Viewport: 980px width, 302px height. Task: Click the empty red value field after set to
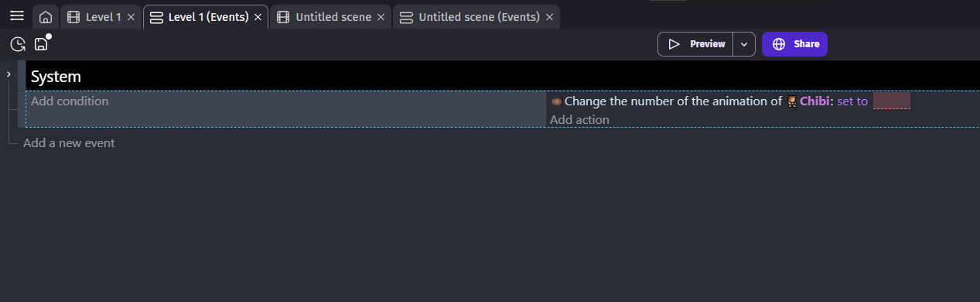(x=891, y=101)
